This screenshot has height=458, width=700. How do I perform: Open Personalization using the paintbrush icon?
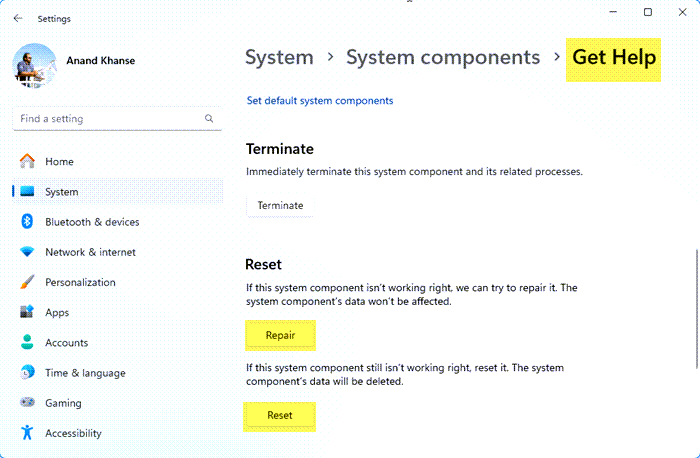[x=27, y=283]
